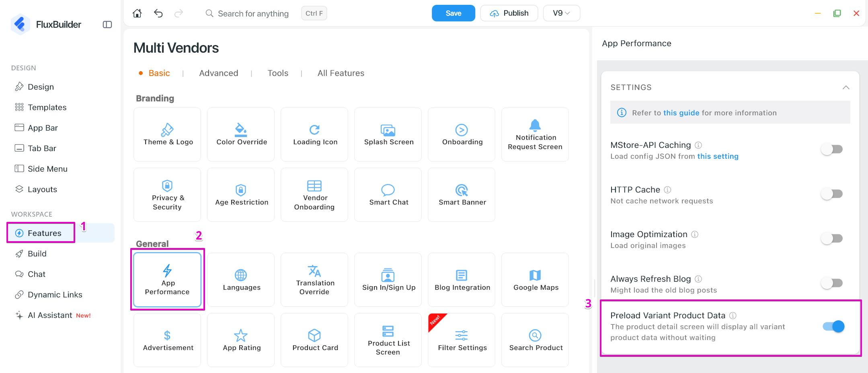Open Color Override settings
This screenshot has height=373, width=868.
241,134
